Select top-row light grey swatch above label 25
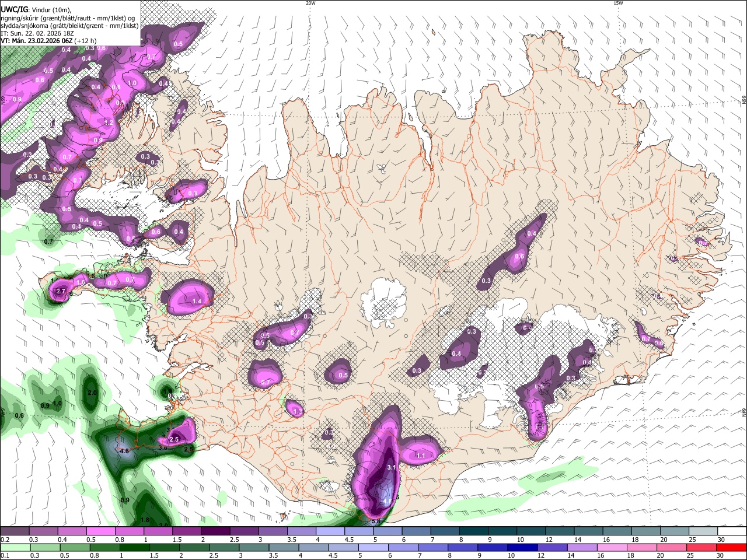747x560 pixels. pos(704,531)
